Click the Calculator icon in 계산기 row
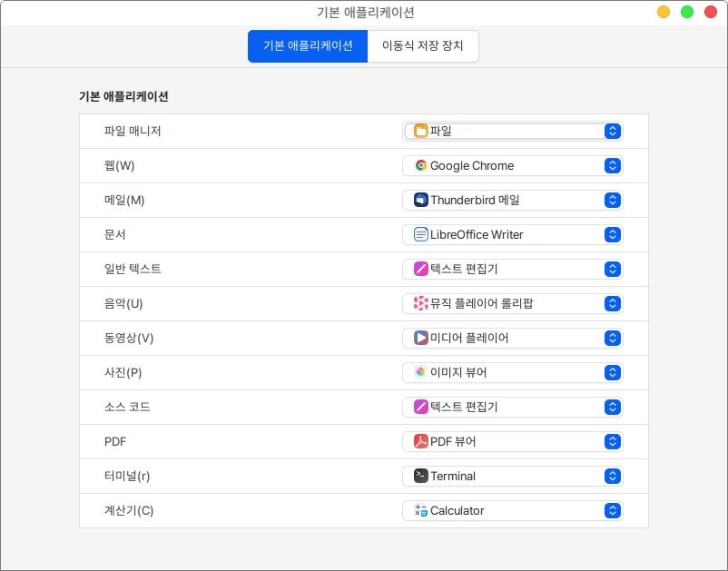This screenshot has height=571, width=728. [x=421, y=510]
